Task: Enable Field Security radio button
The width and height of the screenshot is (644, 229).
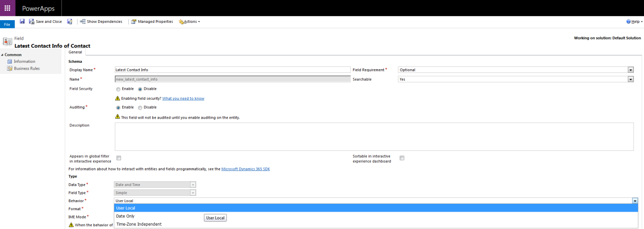Action: coord(118,89)
